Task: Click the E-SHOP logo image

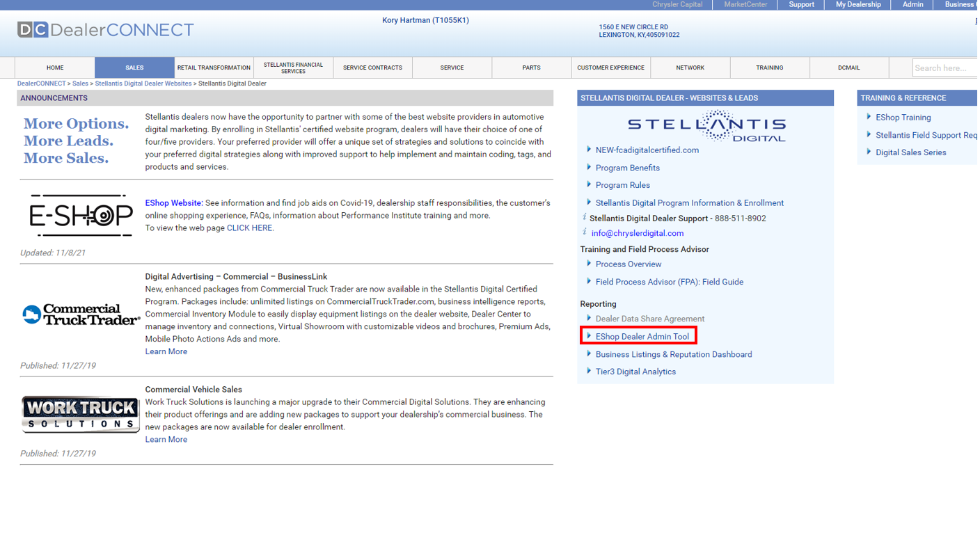Action: point(81,216)
